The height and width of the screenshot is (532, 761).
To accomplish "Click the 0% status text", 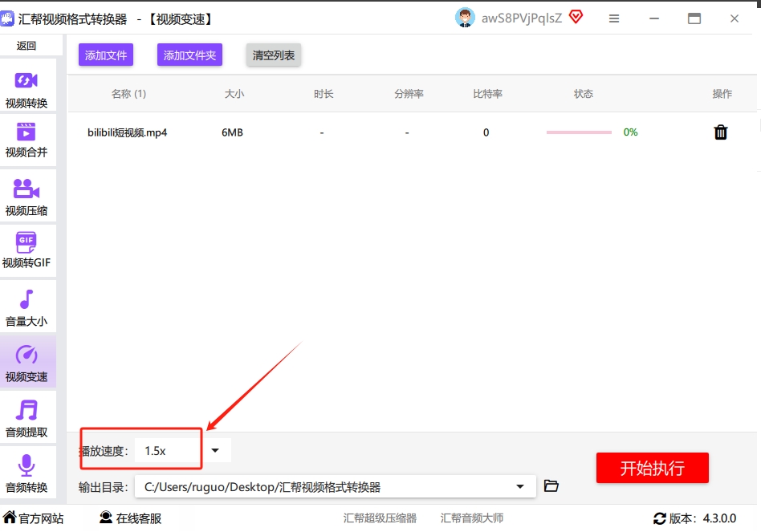I will pos(630,132).
